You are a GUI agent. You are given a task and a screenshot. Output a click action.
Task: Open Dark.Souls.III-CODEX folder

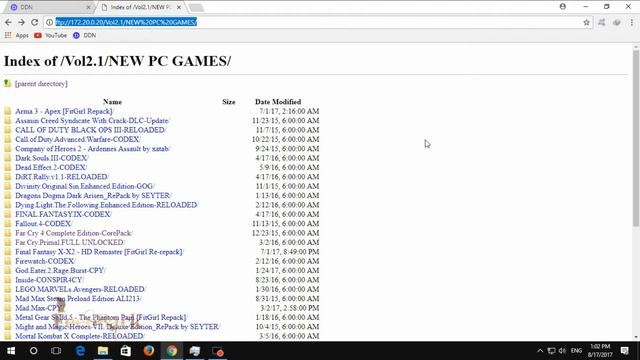pyautogui.click(x=52, y=158)
